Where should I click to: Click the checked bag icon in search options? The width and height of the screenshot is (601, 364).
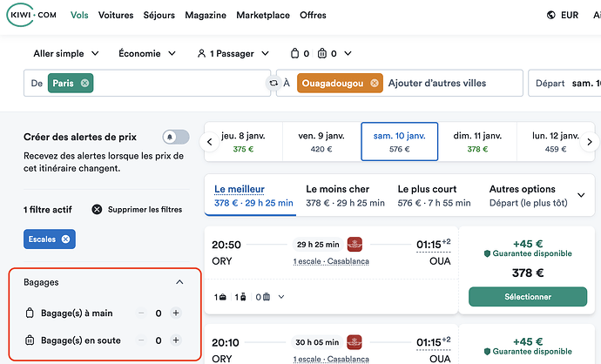tap(322, 53)
